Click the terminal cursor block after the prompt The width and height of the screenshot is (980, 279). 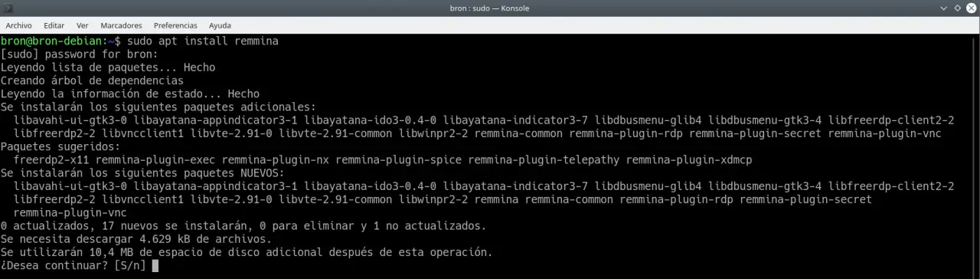click(155, 265)
